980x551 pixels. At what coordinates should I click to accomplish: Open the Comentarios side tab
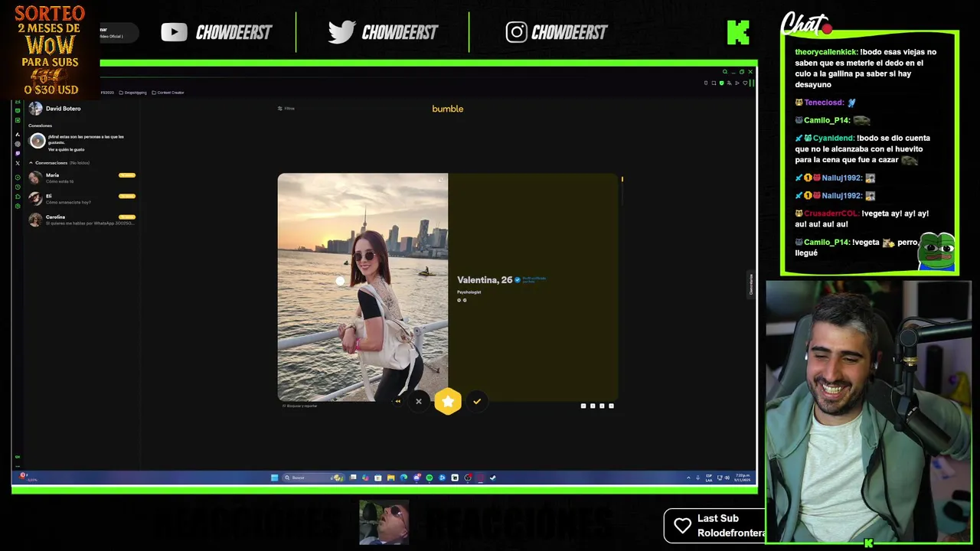pyautogui.click(x=751, y=284)
